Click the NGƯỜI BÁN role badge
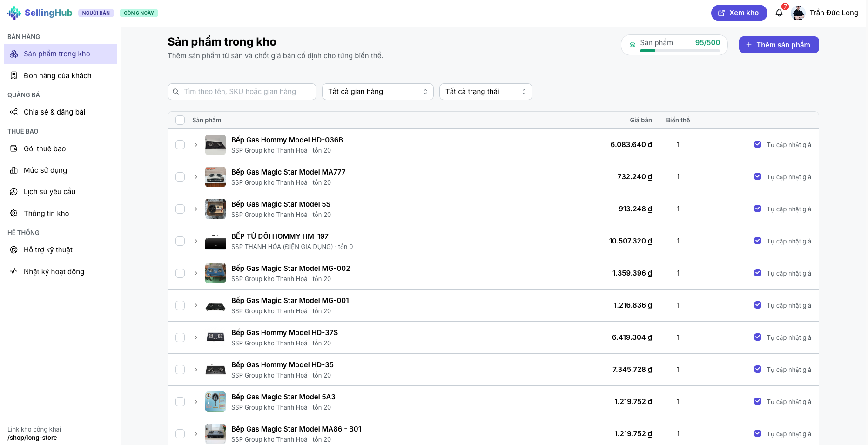The height and width of the screenshot is (445, 868). 96,13
